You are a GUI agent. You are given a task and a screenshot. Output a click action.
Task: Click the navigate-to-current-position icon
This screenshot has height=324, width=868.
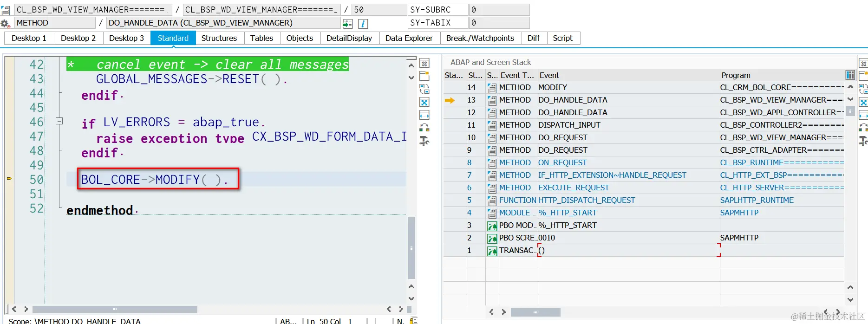pyautogui.click(x=347, y=23)
